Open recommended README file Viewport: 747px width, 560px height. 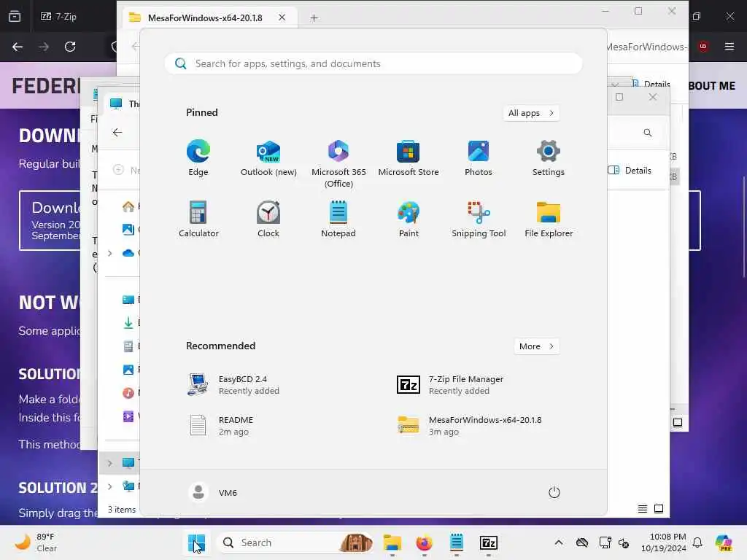(222, 426)
